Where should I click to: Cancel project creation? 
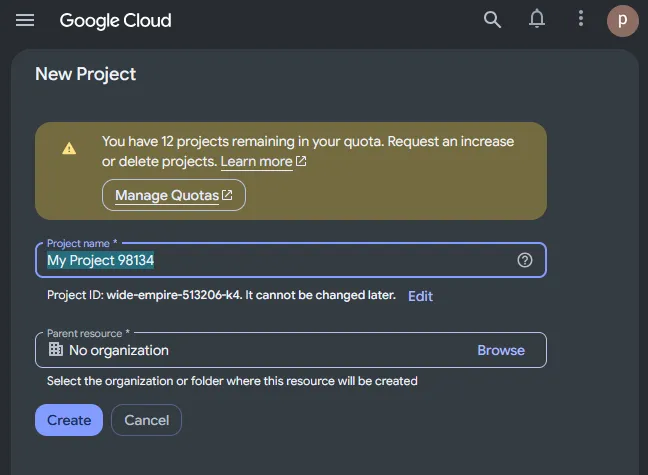(146, 420)
